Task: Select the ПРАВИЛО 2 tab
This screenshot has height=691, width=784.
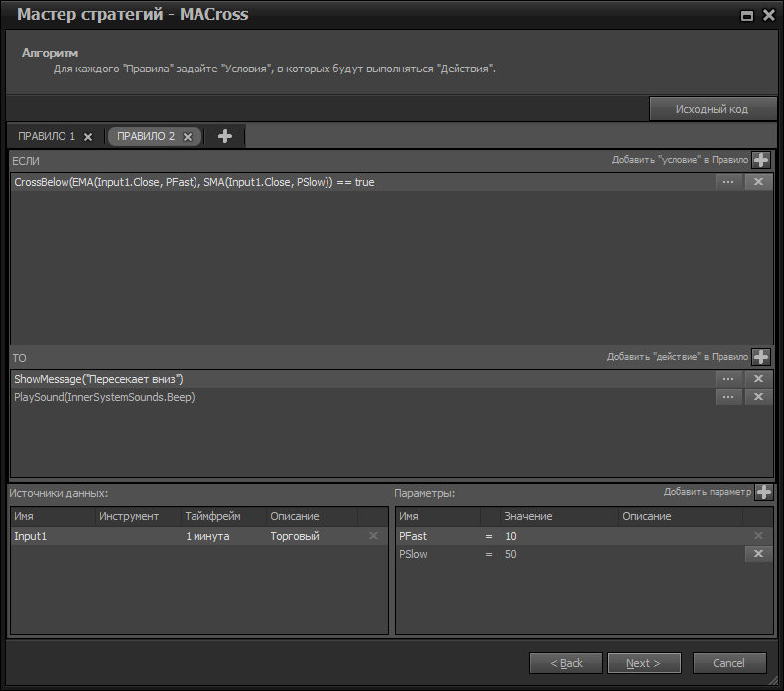Action: click(x=145, y=137)
